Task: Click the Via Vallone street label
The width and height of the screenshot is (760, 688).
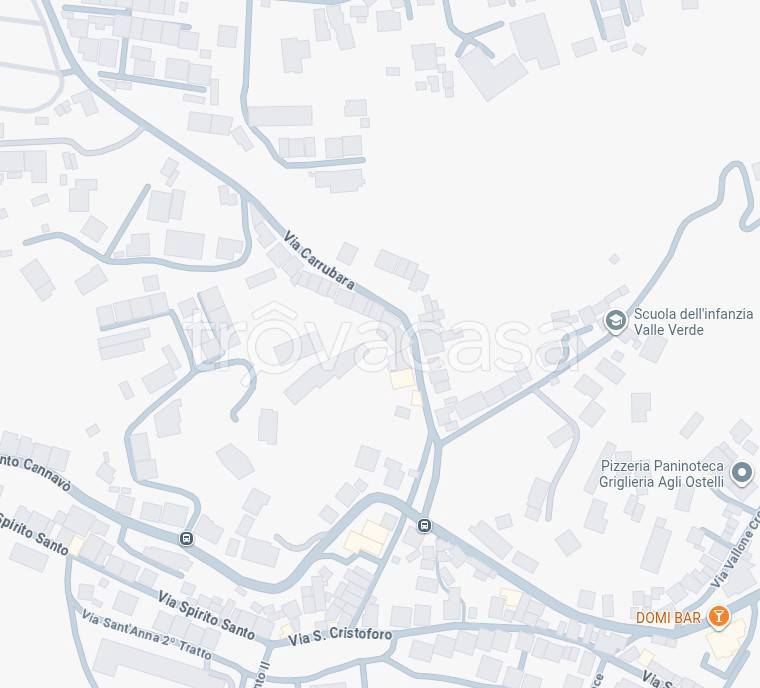Action: pos(736,553)
